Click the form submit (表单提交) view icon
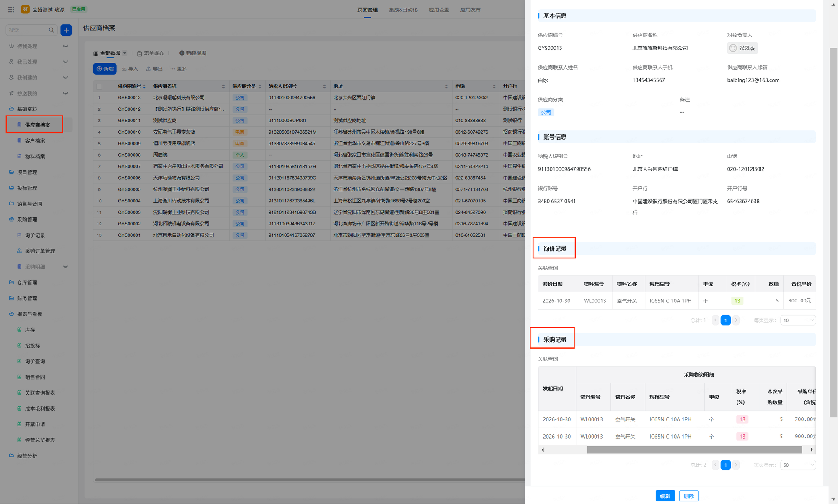This screenshot has width=838, height=504. click(x=140, y=54)
